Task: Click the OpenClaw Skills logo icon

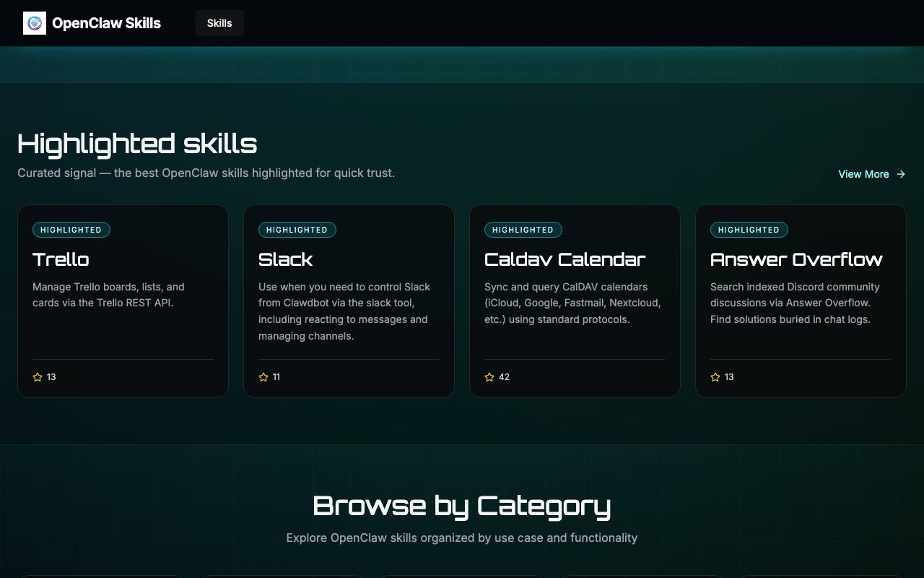Action: pos(35,23)
